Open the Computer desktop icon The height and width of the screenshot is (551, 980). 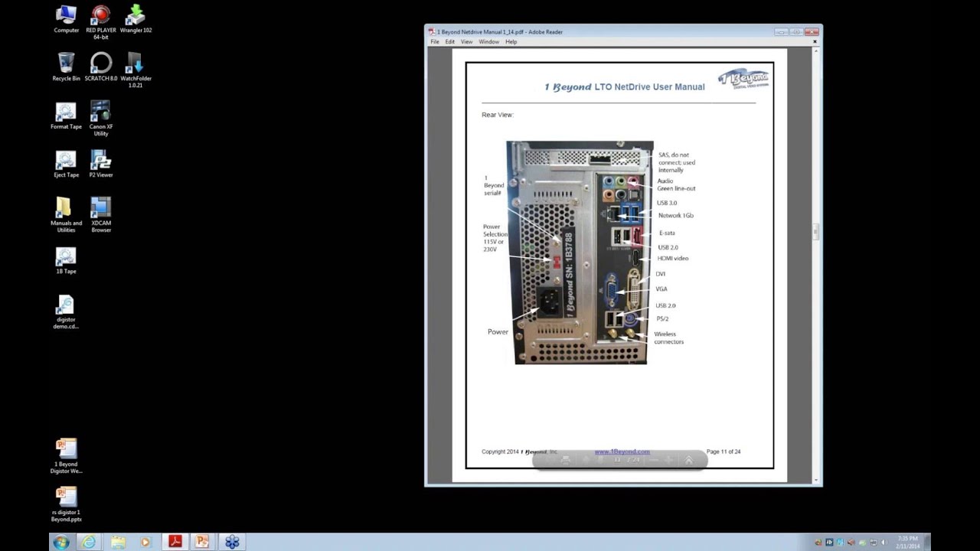click(66, 19)
